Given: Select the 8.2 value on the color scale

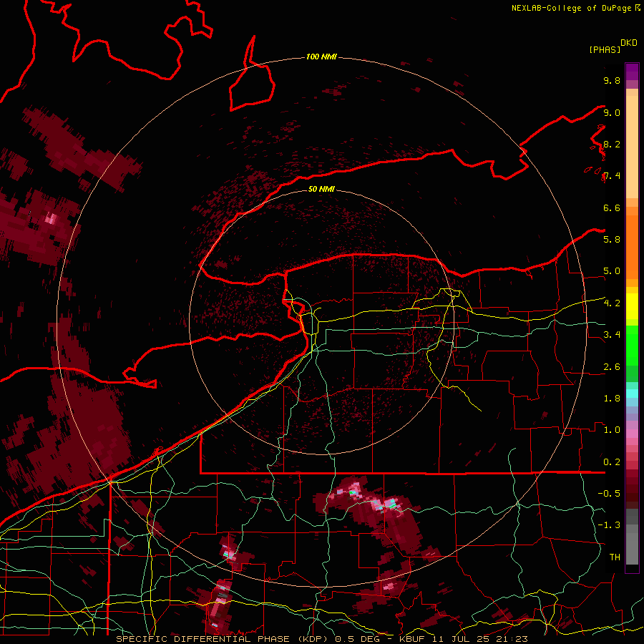Looking at the screenshot, I should click(612, 144).
